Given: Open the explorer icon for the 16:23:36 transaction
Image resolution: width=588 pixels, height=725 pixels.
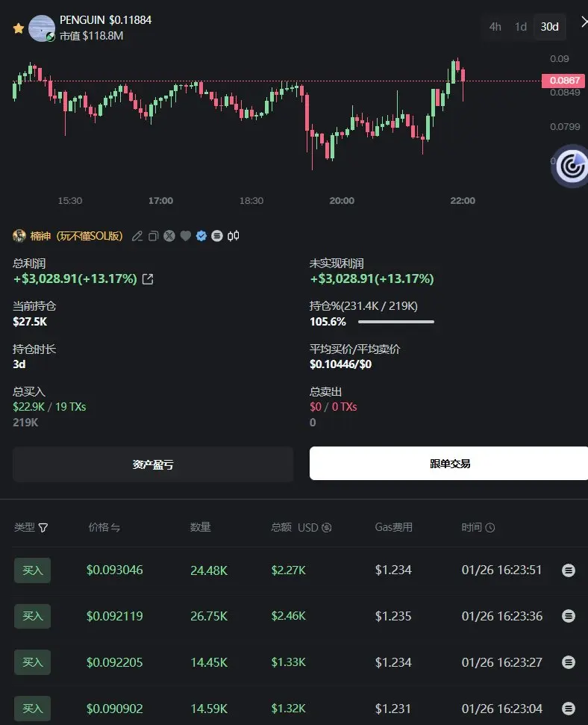Looking at the screenshot, I should 569,616.
